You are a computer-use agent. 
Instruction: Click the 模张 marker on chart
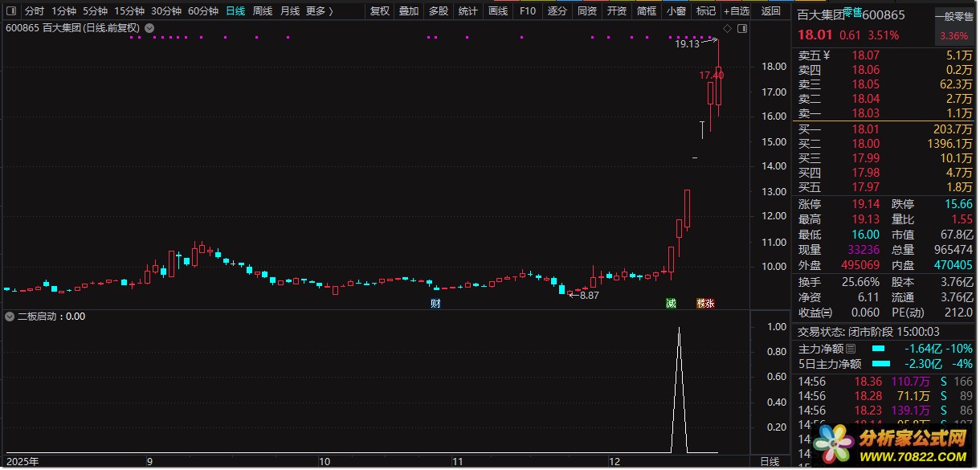(705, 303)
